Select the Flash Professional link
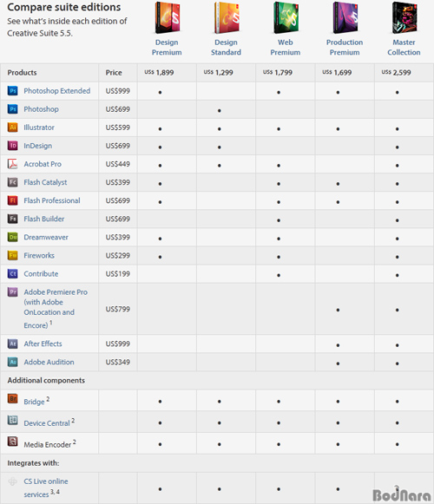The width and height of the screenshot is (434, 504). (52, 200)
